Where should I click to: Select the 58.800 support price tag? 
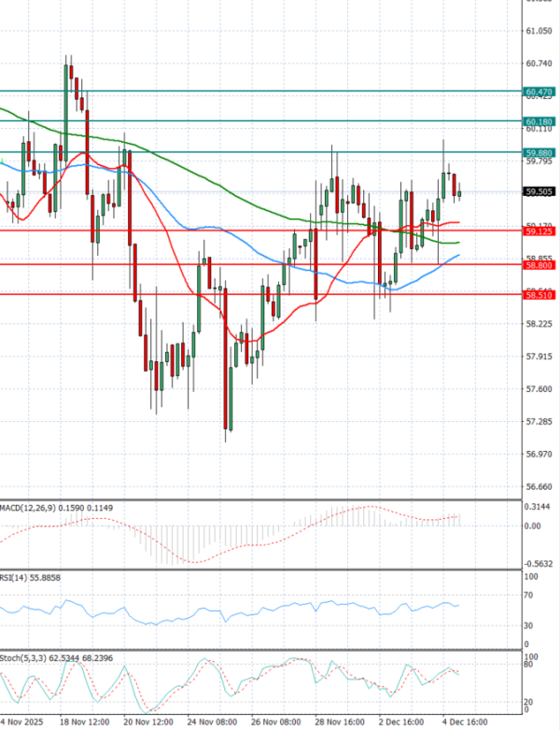point(540,265)
